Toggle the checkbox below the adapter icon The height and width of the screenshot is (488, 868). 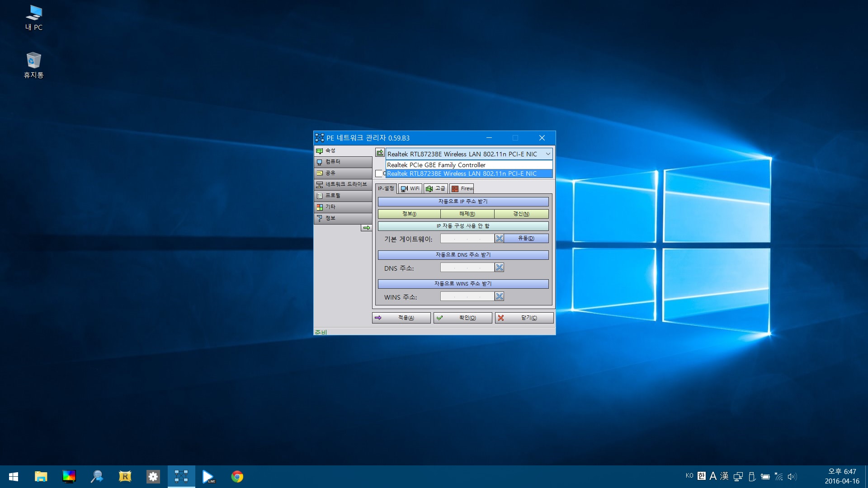[x=379, y=174]
